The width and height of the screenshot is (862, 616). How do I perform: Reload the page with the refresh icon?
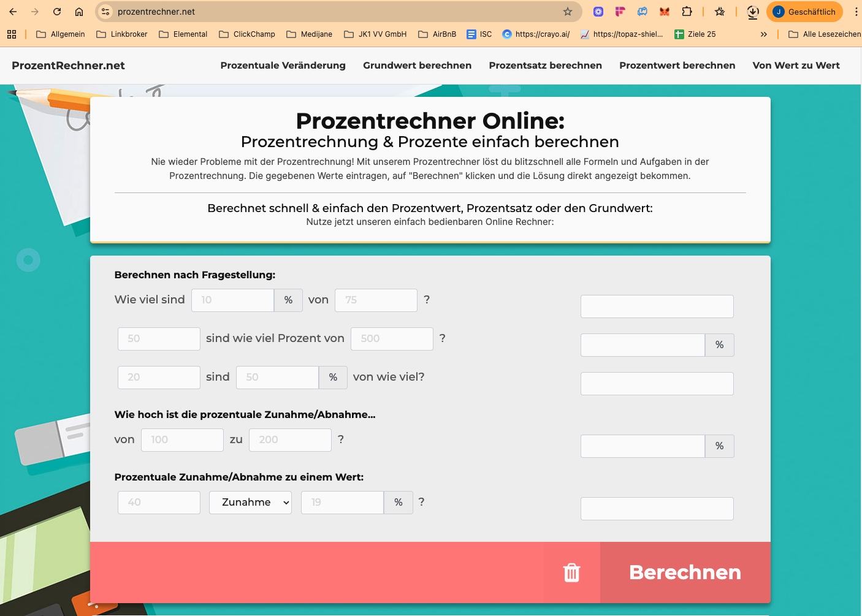click(57, 12)
